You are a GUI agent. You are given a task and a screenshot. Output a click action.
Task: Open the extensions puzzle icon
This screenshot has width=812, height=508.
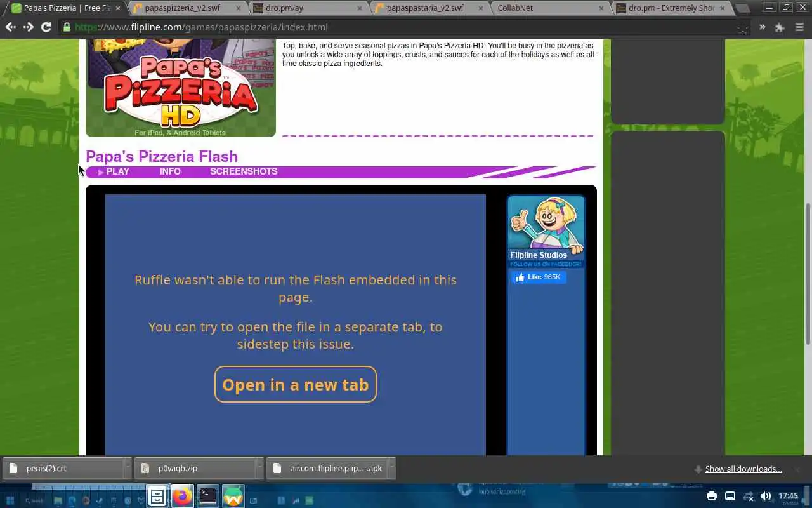(x=780, y=27)
